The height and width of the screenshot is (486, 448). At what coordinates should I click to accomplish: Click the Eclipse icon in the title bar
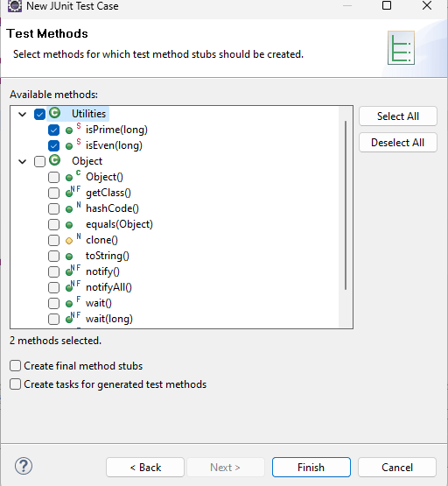(x=15, y=6)
